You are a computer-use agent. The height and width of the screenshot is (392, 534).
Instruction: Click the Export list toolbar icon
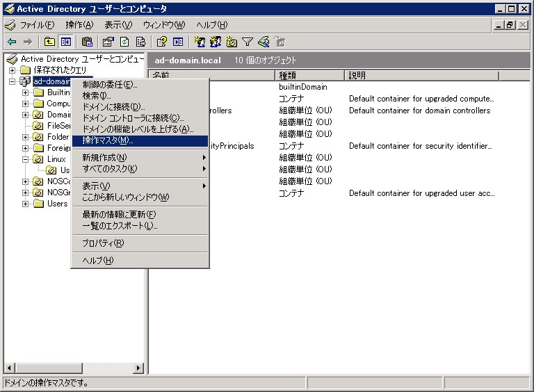[140, 42]
